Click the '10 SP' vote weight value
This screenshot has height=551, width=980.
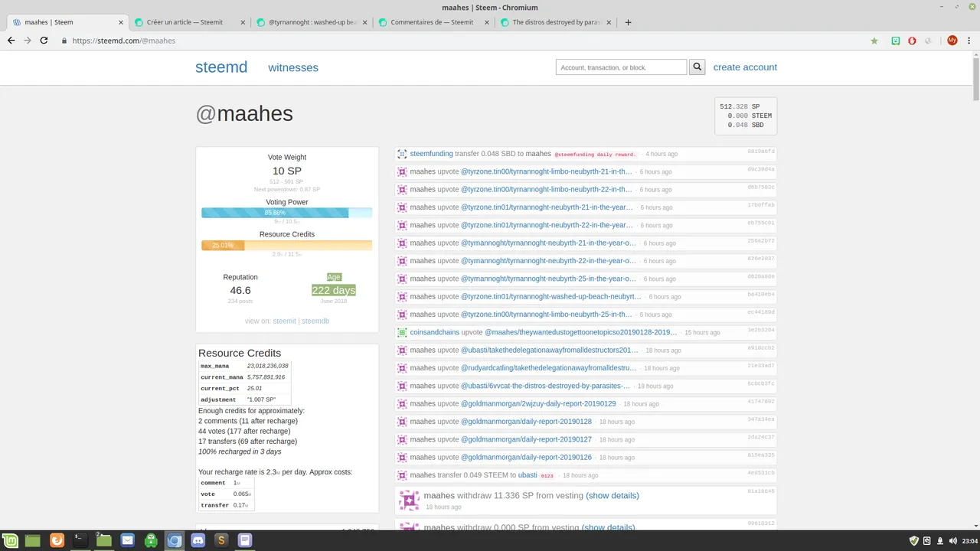pos(286,171)
